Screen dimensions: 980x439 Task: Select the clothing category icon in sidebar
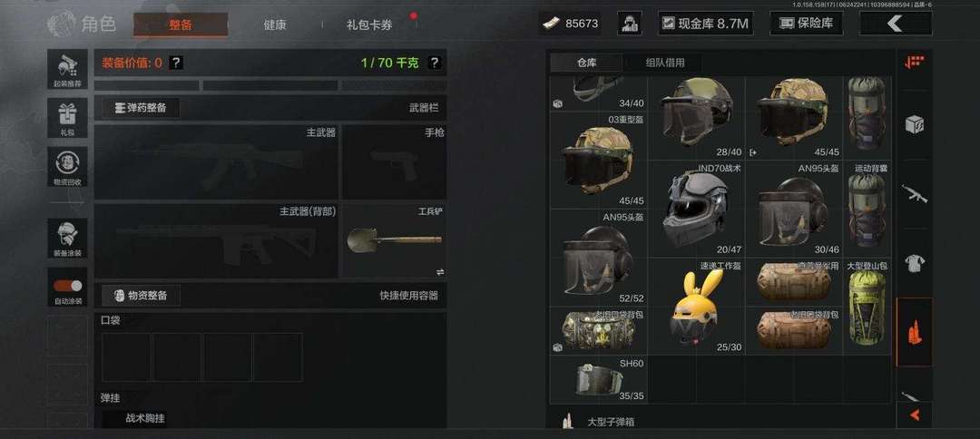point(915,263)
